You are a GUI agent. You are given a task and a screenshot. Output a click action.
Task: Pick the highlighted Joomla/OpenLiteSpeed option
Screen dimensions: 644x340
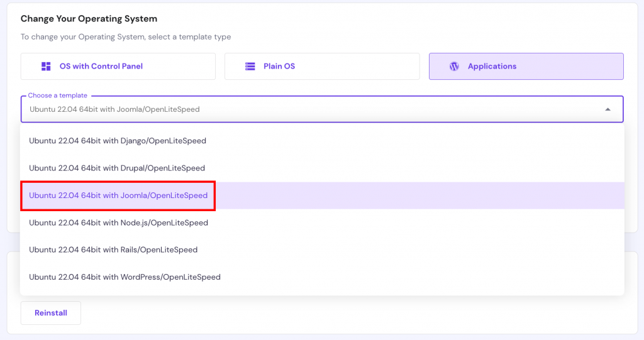118,195
